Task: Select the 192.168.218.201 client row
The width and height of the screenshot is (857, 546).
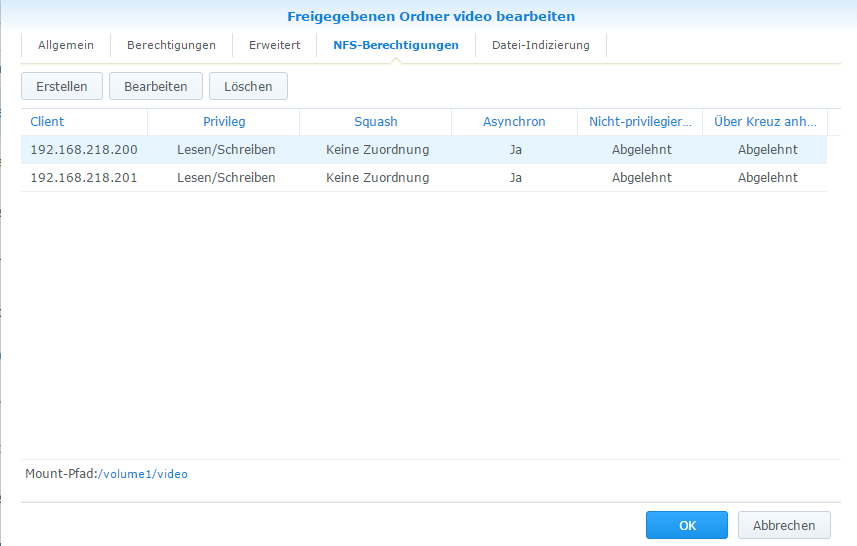Action: 84,178
